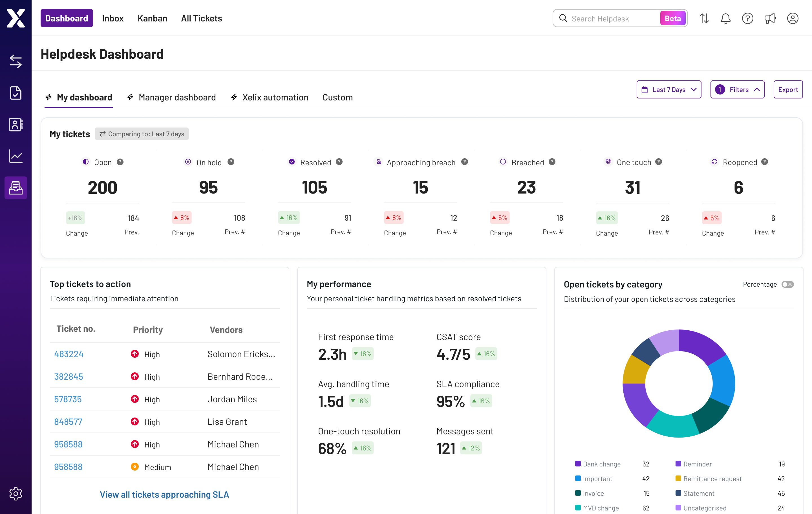Click the Reopened help icon

[x=765, y=162]
